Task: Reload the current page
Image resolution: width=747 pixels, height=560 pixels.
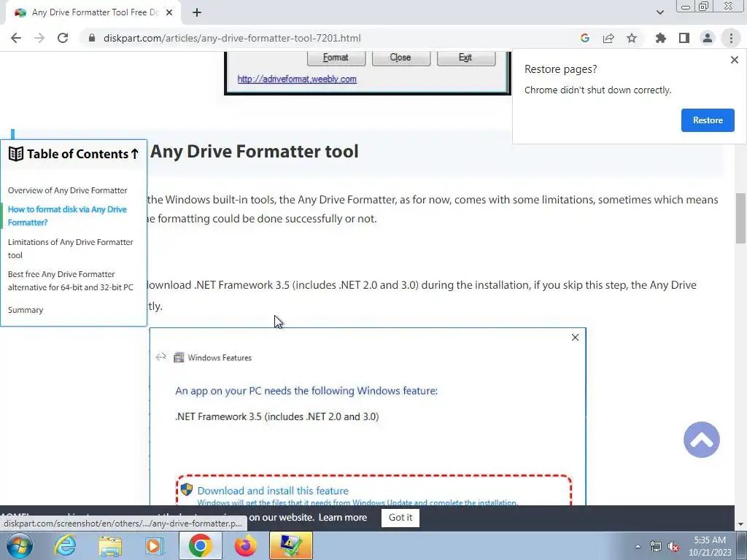Action: coord(63,38)
